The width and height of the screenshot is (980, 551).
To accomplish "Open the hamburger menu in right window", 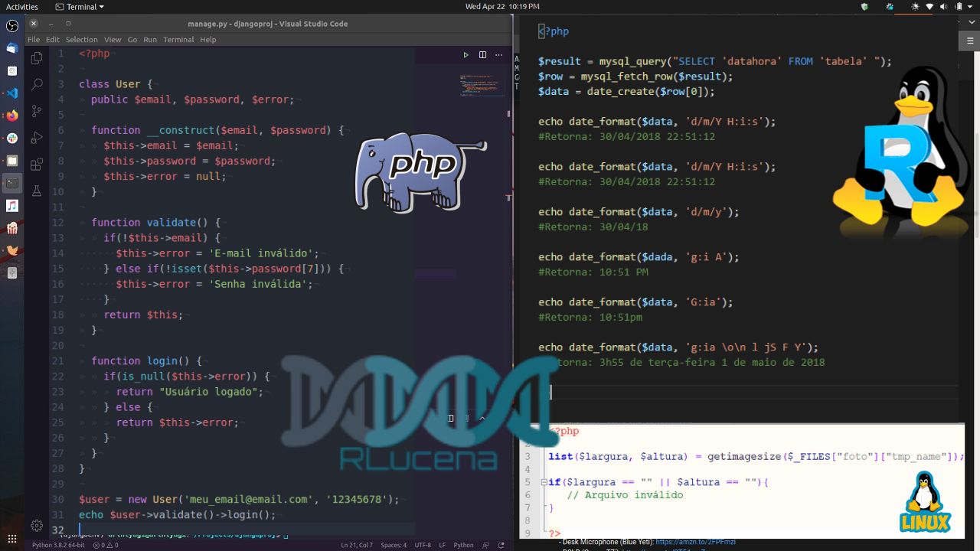I will pos(969,39).
